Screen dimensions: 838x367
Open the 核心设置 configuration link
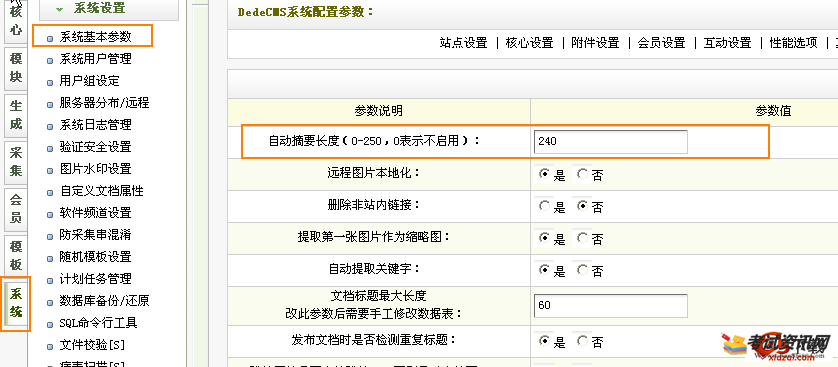pyautogui.click(x=529, y=43)
